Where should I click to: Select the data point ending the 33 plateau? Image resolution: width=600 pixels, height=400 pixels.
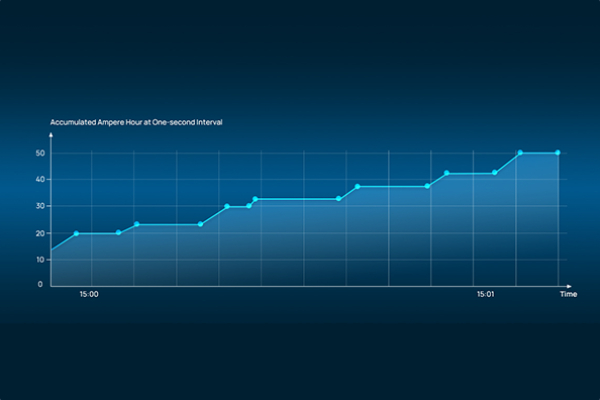(339, 199)
